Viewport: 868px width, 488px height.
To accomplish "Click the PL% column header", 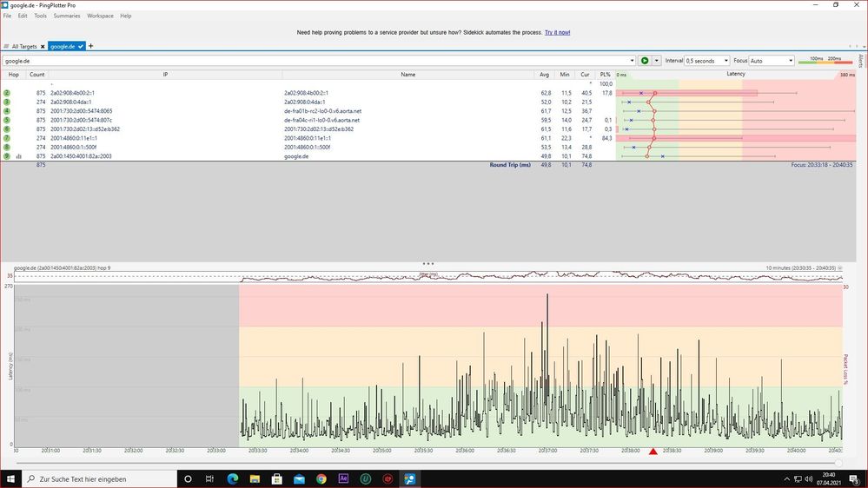I will [x=605, y=75].
